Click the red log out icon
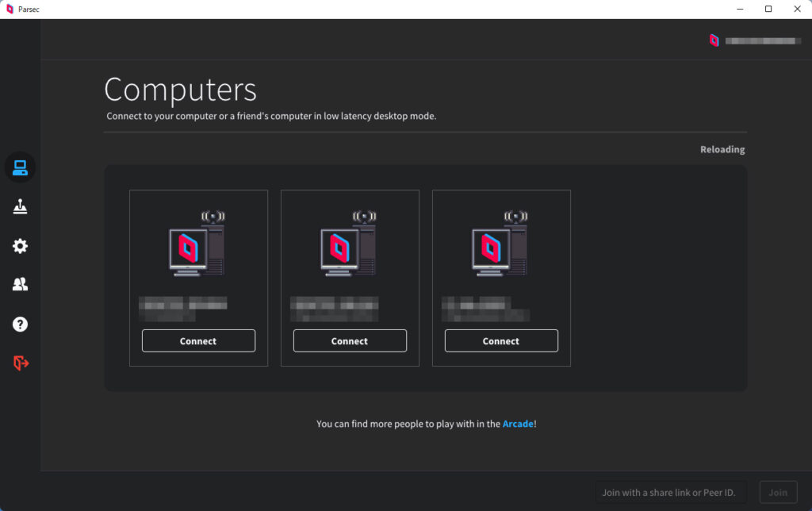 21,363
